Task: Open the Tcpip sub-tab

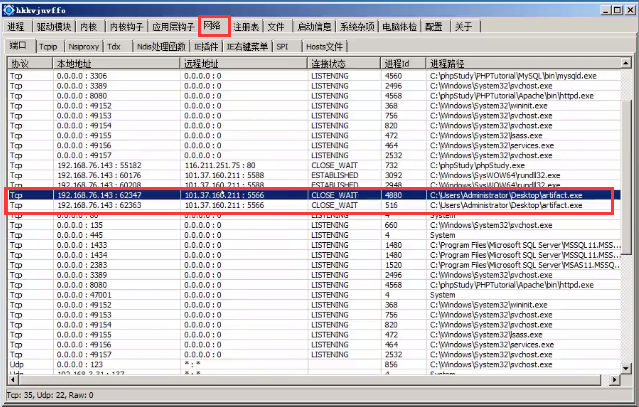Action: tap(49, 46)
